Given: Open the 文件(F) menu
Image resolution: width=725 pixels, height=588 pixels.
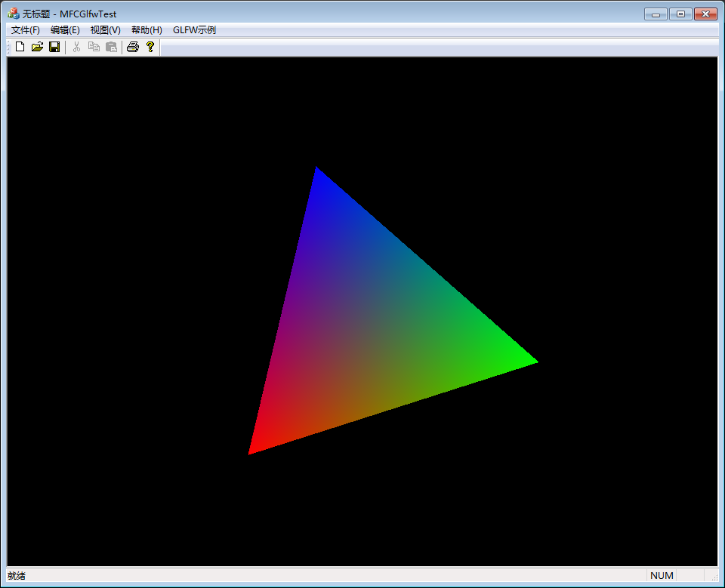Looking at the screenshot, I should pos(26,30).
